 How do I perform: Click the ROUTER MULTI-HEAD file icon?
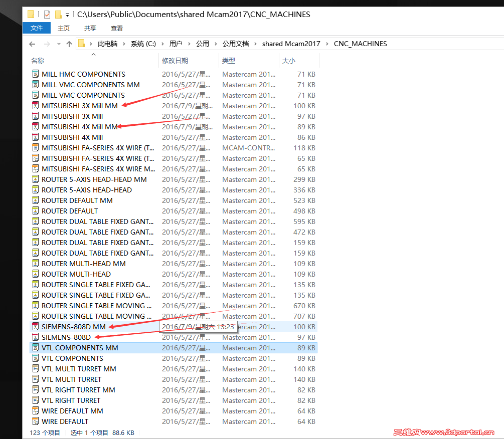36,274
